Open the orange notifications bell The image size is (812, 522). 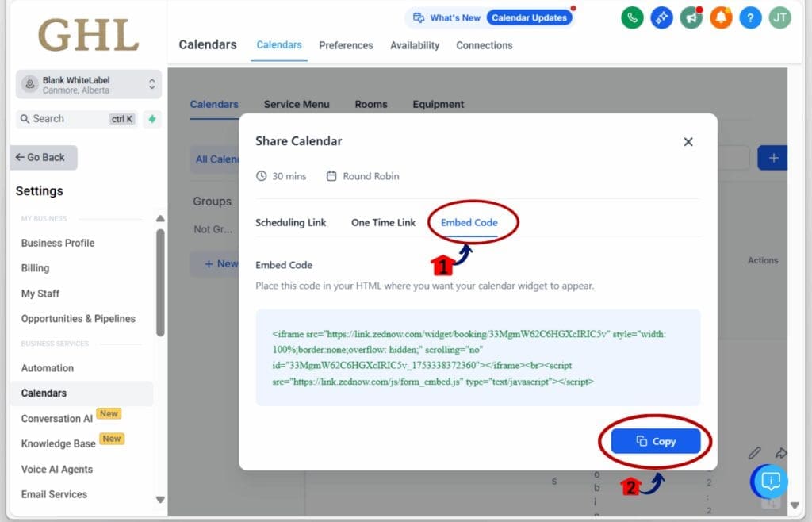click(x=721, y=18)
